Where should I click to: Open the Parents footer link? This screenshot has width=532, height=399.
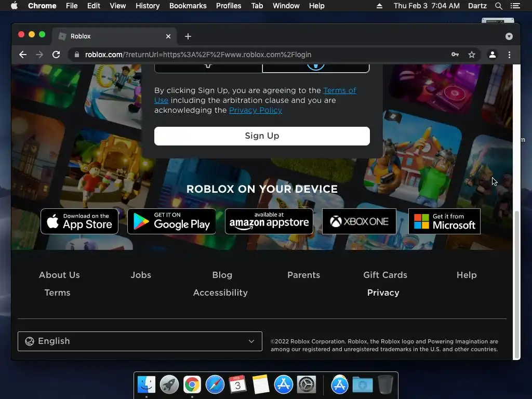tap(303, 275)
